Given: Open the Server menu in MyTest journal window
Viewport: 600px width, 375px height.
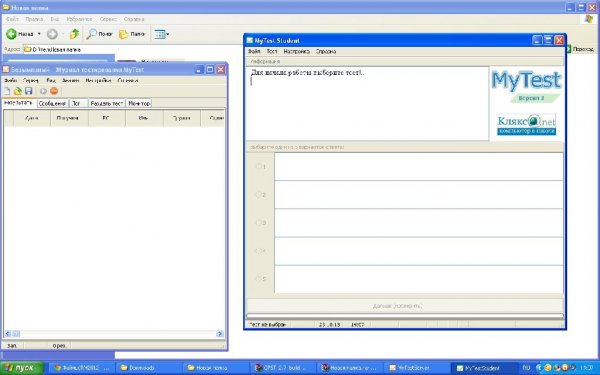Looking at the screenshot, I should (31, 81).
